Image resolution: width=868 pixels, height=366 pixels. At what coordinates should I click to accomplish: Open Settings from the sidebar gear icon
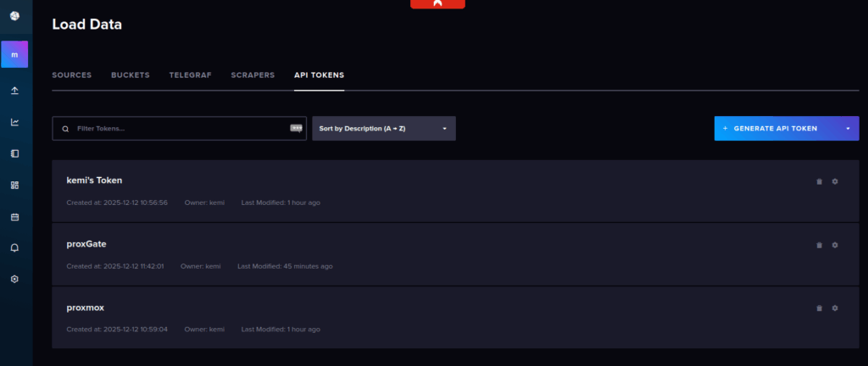pyautogui.click(x=14, y=279)
